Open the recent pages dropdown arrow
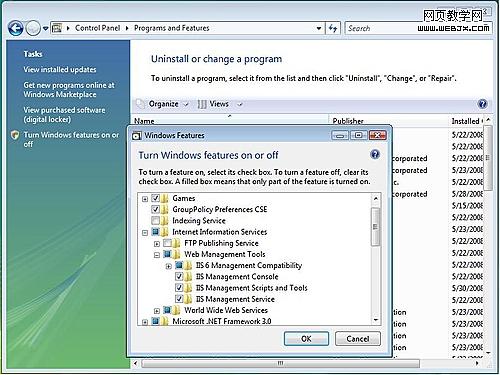This screenshot has width=500, height=375. coord(45,29)
